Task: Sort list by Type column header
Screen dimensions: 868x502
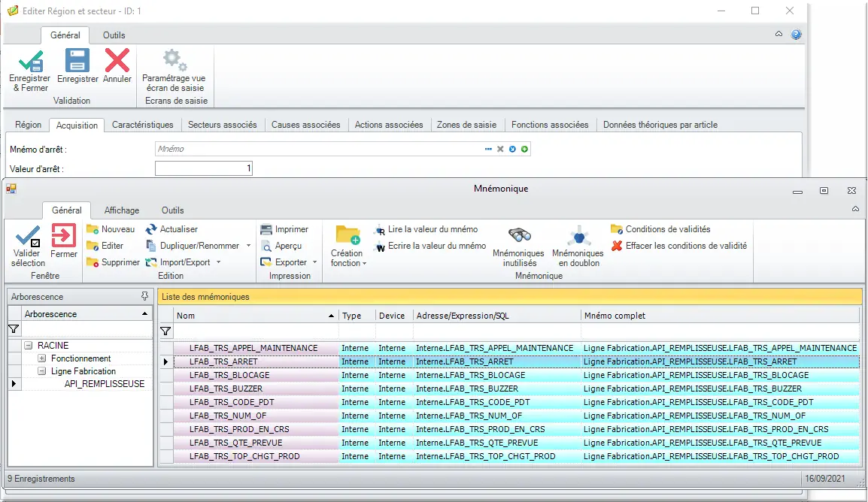Action: point(357,316)
